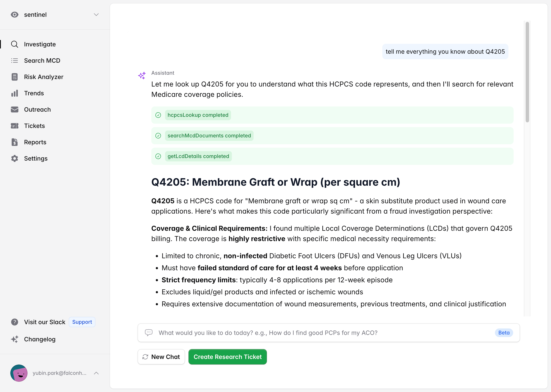Click the Risk Analyzer calculator icon
Screen dimensions: 551x392
(14, 77)
